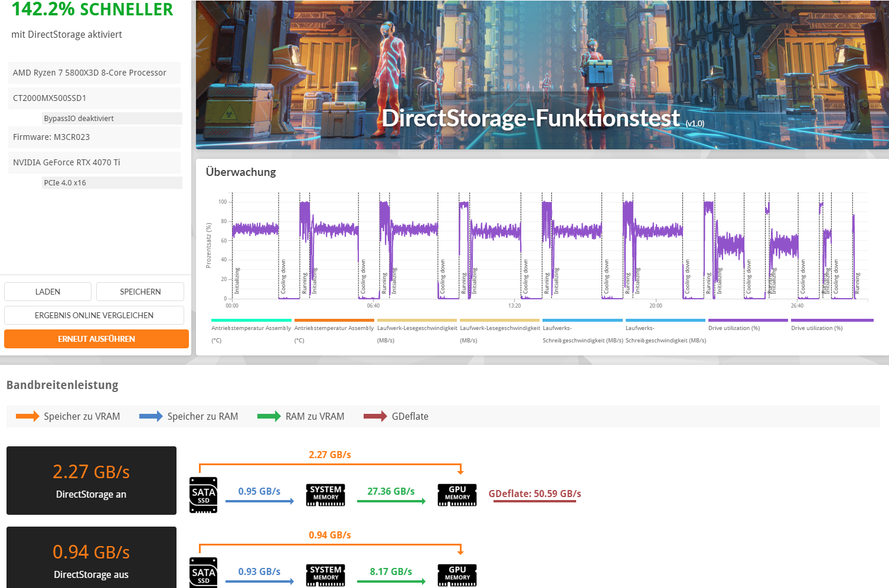Click the BypassIO deaktiviert entry
Screen dimensions: 889x588
click(x=112, y=118)
